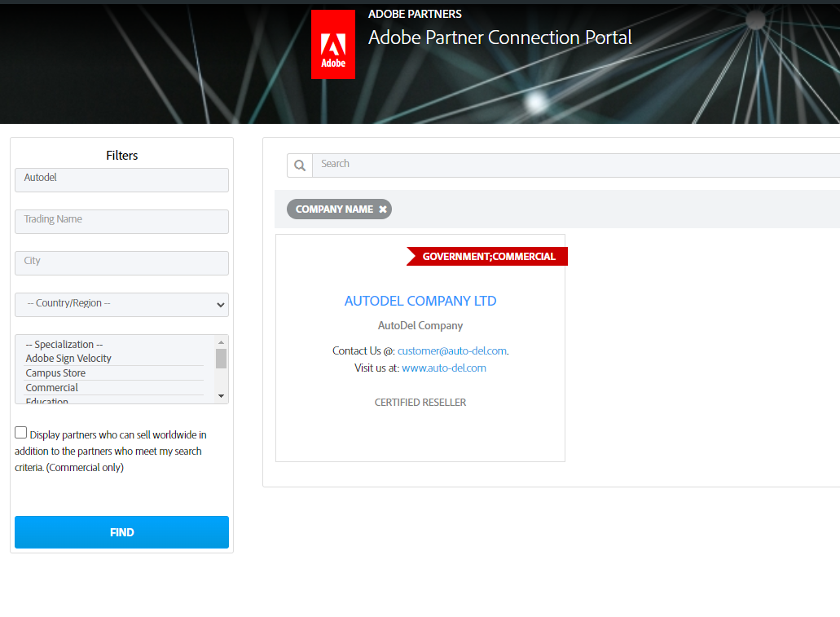Click the City filter field
The height and width of the screenshot is (617, 840).
coord(121,262)
